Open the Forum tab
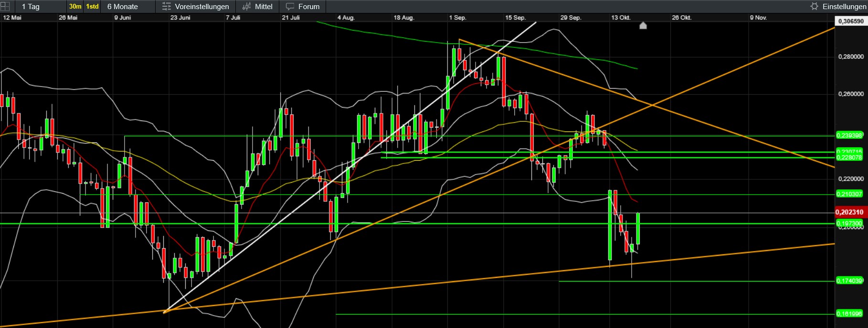Screen dimensions: 868x328 tap(308, 7)
